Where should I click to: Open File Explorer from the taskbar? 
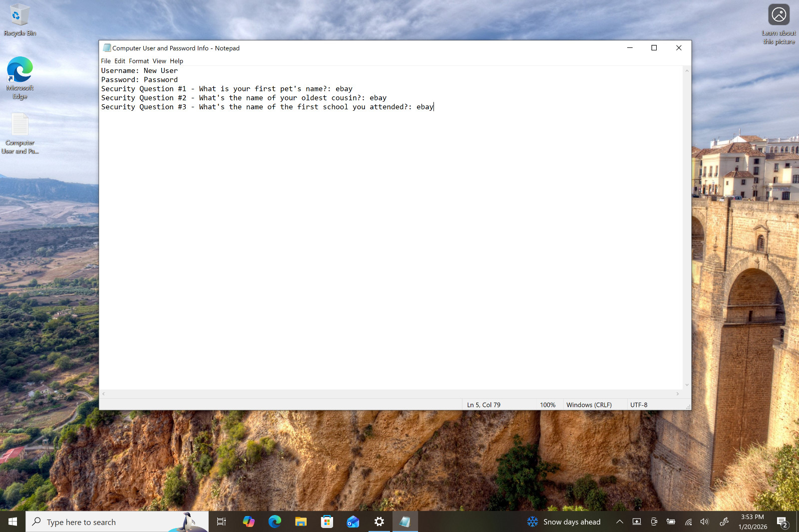tap(301, 522)
